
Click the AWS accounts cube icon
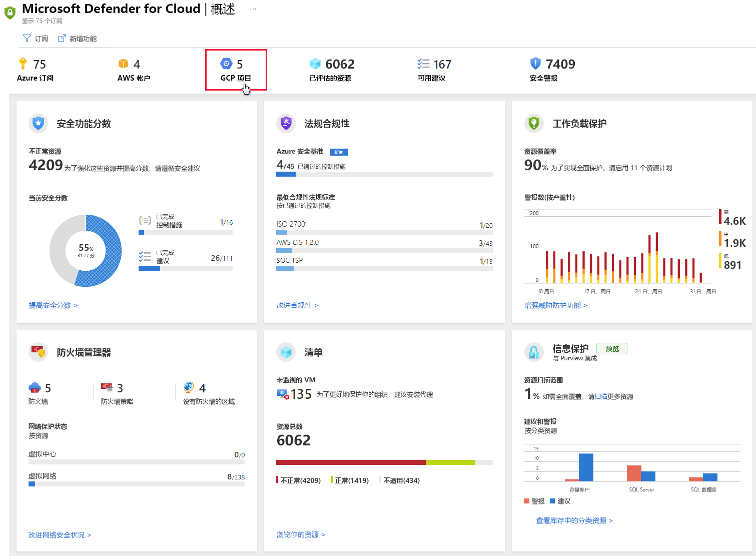tap(123, 64)
